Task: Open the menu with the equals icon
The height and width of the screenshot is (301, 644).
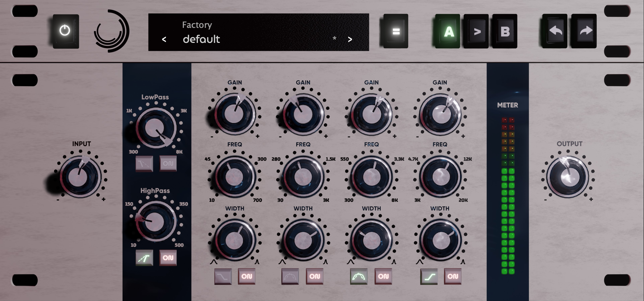Action: (396, 31)
